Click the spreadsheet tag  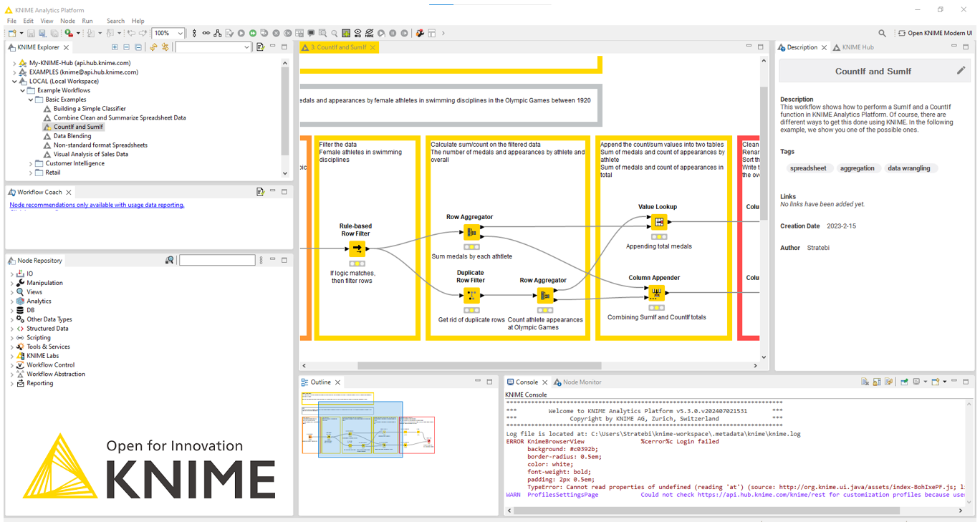pyautogui.click(x=808, y=168)
